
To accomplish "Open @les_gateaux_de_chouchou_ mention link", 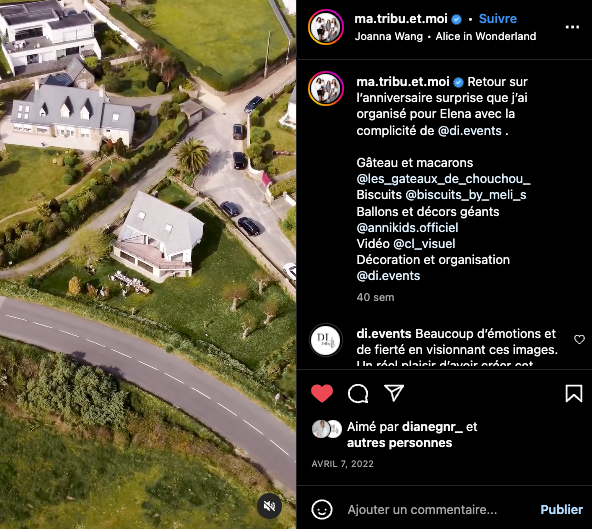I will point(443,179).
